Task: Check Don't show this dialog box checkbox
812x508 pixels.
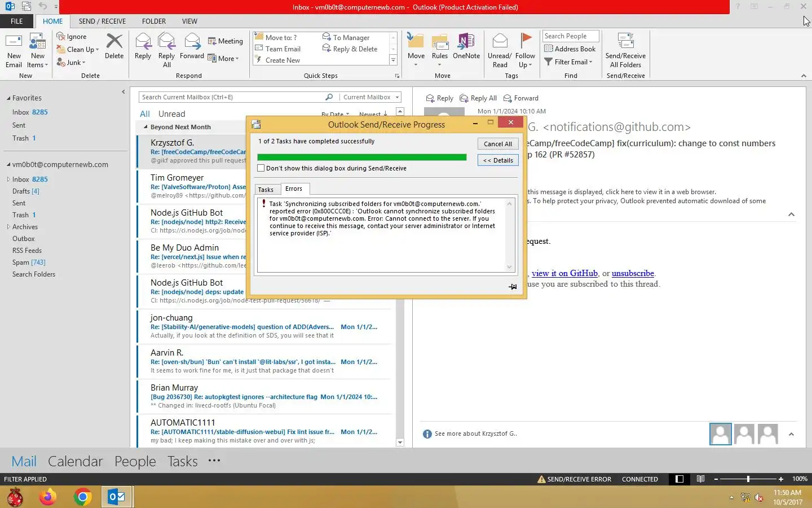Action: point(261,168)
